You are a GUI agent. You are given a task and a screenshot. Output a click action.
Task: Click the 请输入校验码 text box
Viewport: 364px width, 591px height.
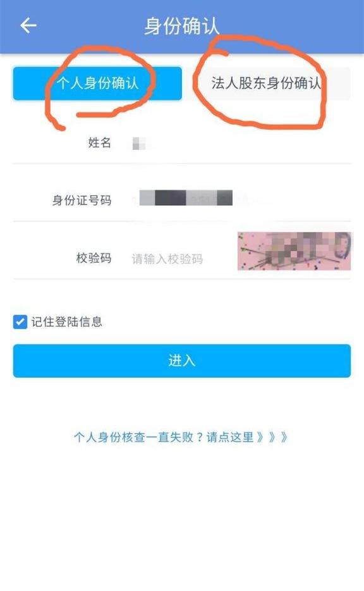coord(182,259)
